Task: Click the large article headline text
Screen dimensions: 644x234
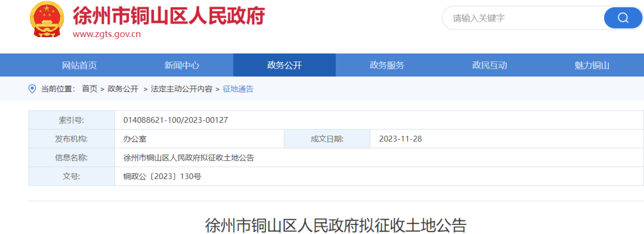Action: (336, 226)
